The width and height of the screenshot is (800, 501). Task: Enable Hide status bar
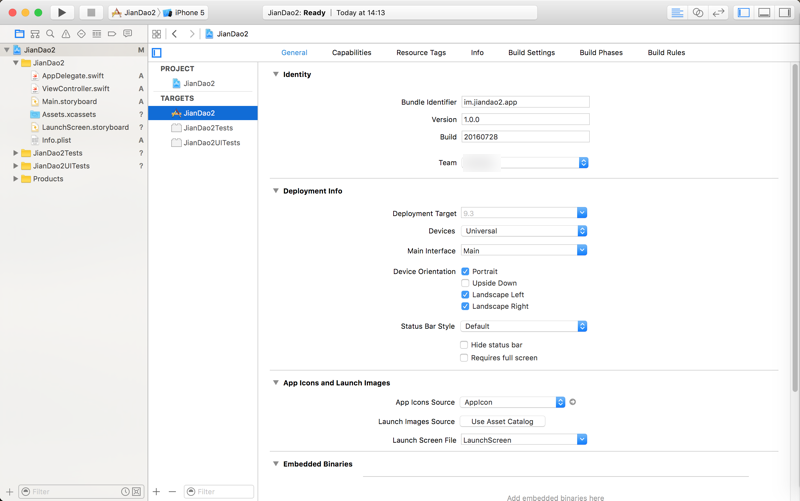(464, 345)
